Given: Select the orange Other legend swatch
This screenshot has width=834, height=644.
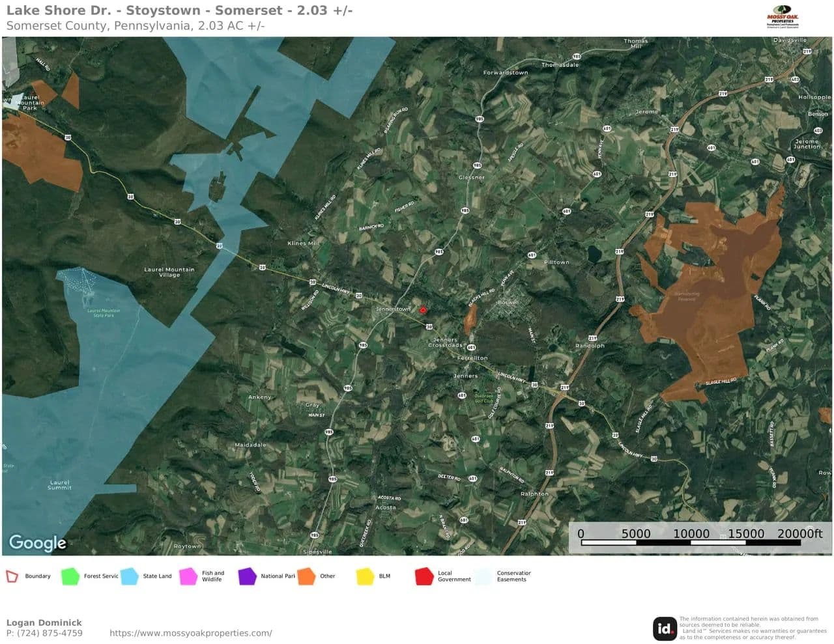Looking at the screenshot, I should point(306,576).
